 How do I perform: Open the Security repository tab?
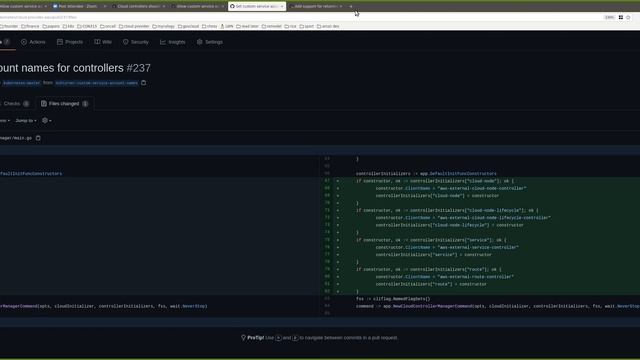[x=136, y=42]
